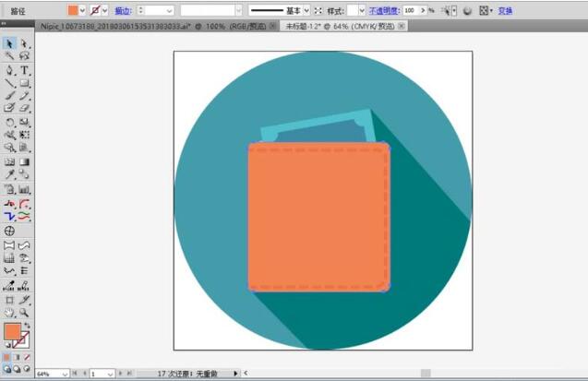
Task: Enable Draw Inside mode
Action: (x=27, y=369)
